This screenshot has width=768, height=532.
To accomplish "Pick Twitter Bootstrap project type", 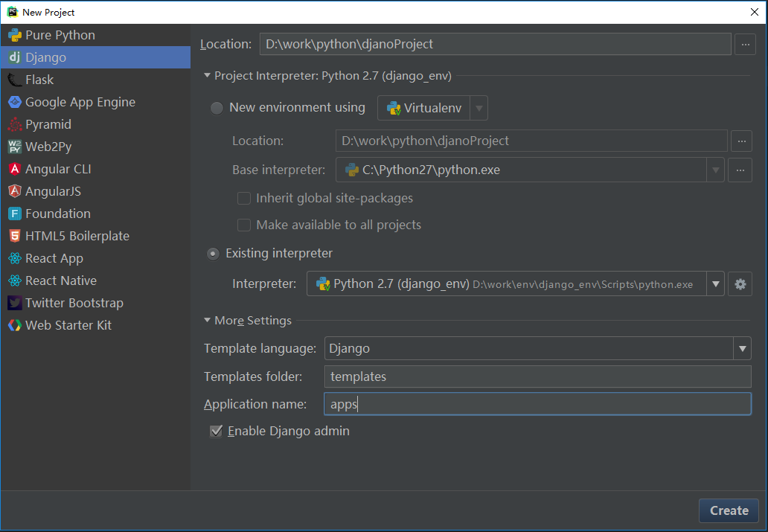I will [95, 303].
